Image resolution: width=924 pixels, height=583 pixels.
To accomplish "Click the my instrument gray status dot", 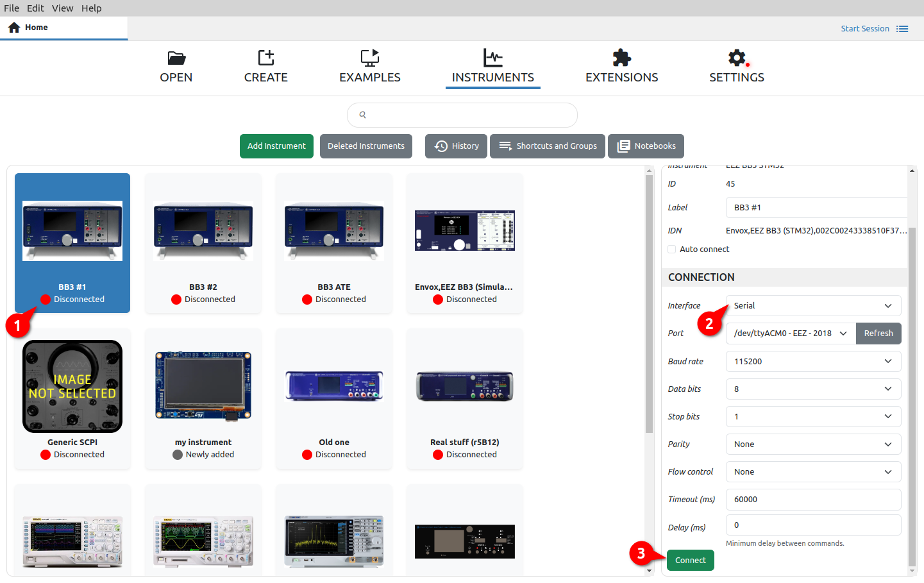I will click(x=178, y=455).
